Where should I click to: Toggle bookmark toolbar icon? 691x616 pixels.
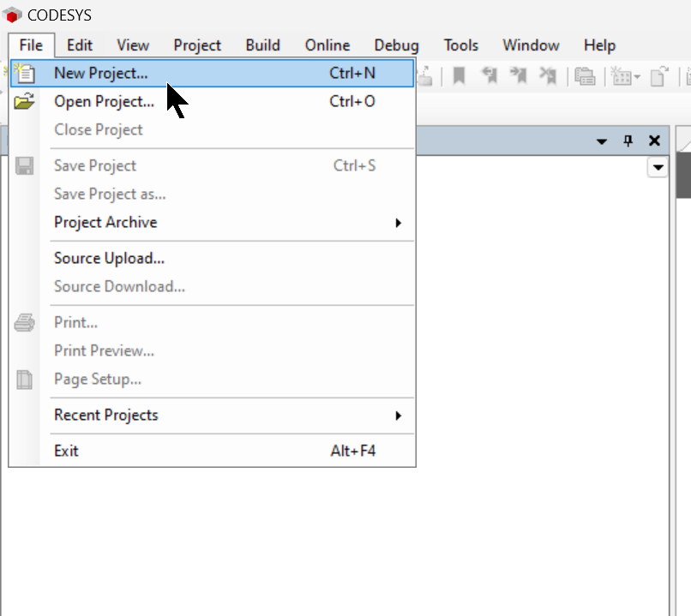[x=460, y=75]
